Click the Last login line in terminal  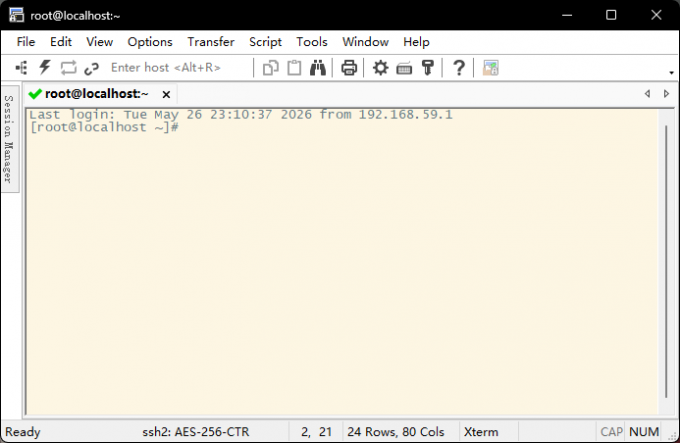241,115
